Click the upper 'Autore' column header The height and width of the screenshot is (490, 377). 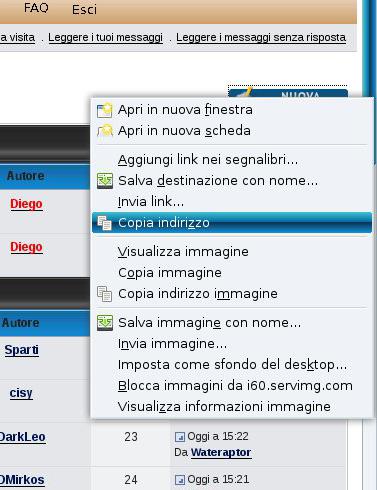click(25, 176)
